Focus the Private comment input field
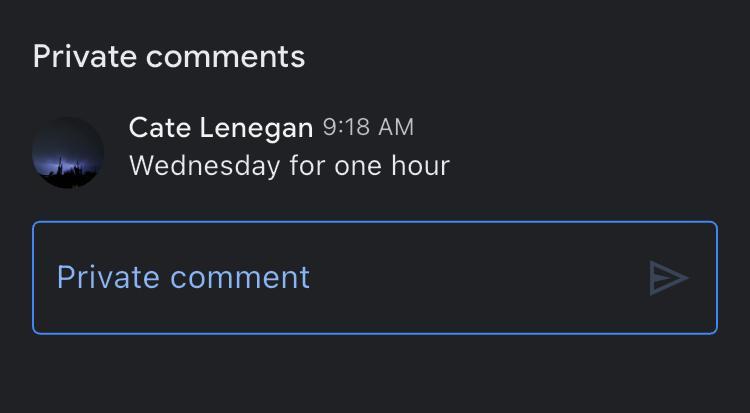750x413 pixels. tap(374, 278)
